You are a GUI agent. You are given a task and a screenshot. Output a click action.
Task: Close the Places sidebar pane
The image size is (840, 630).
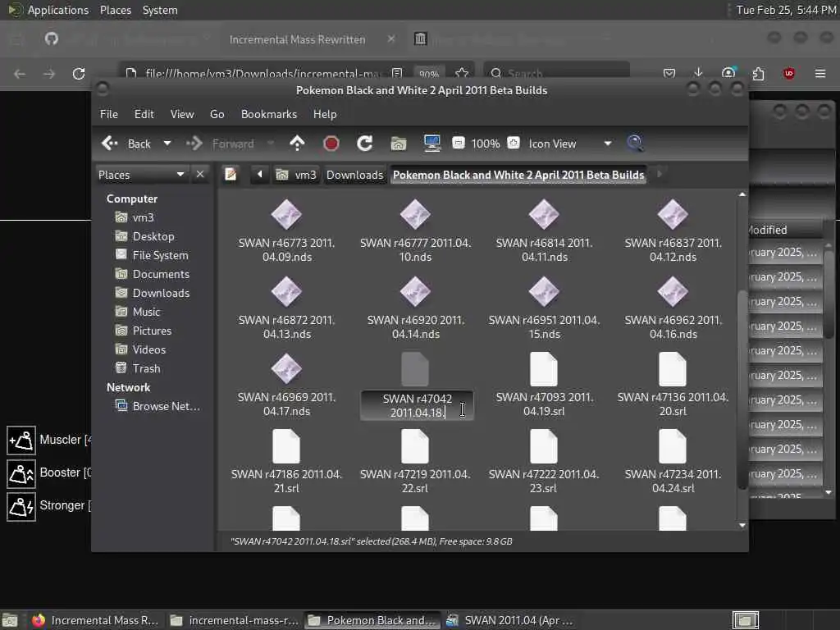click(200, 174)
